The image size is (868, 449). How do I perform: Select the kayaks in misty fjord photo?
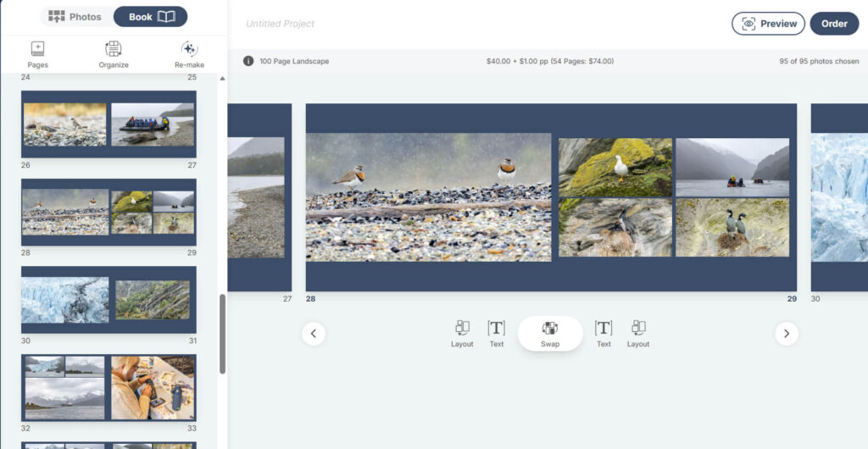pos(732,168)
